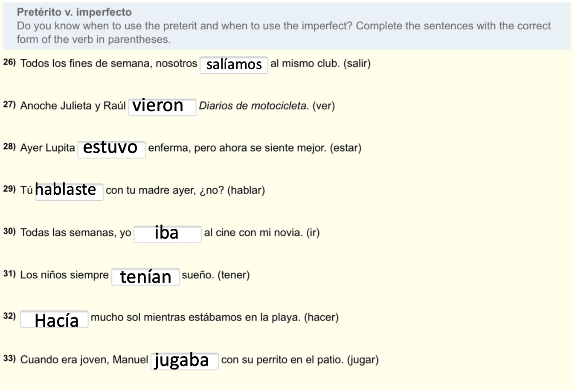Click question number 33 label
575x392 pixels.
click(9, 358)
